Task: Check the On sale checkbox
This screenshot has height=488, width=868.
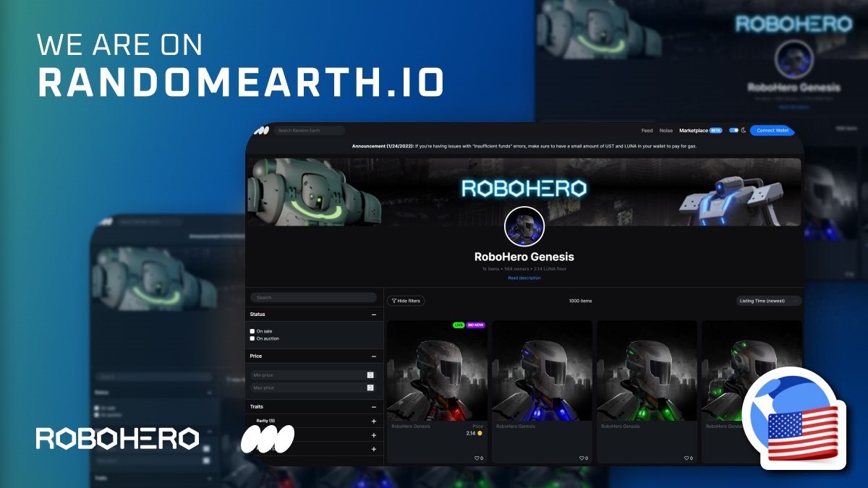Action: click(252, 331)
